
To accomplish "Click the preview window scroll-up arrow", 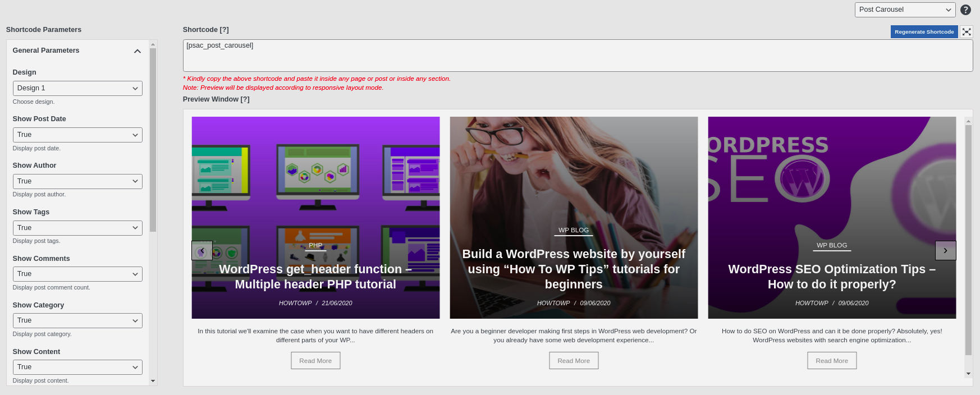I will pos(968,121).
